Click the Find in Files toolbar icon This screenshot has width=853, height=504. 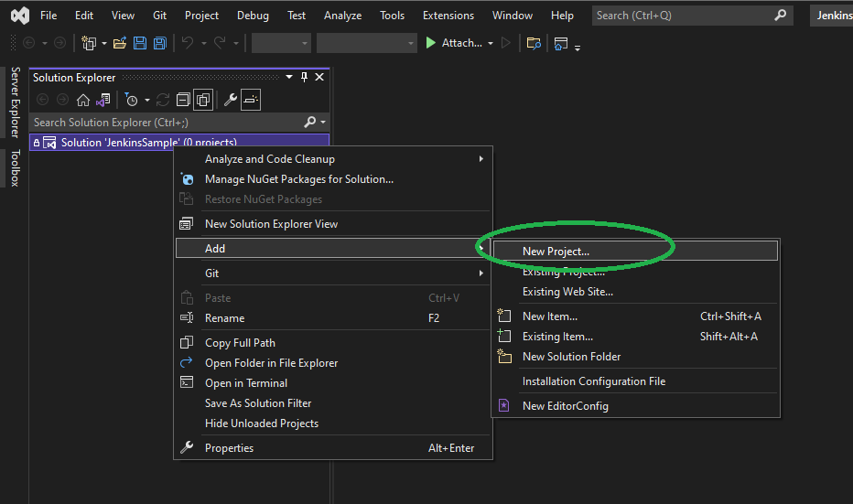534,43
